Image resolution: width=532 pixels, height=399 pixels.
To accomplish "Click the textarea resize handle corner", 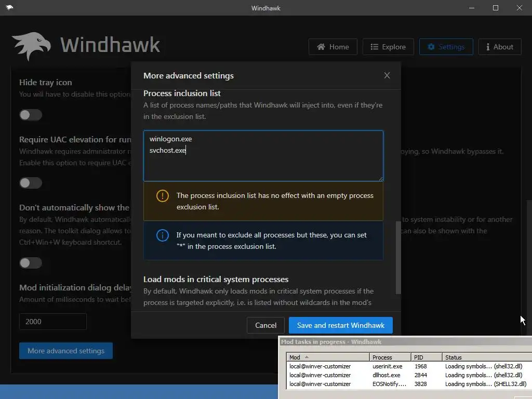I will pos(381,179).
